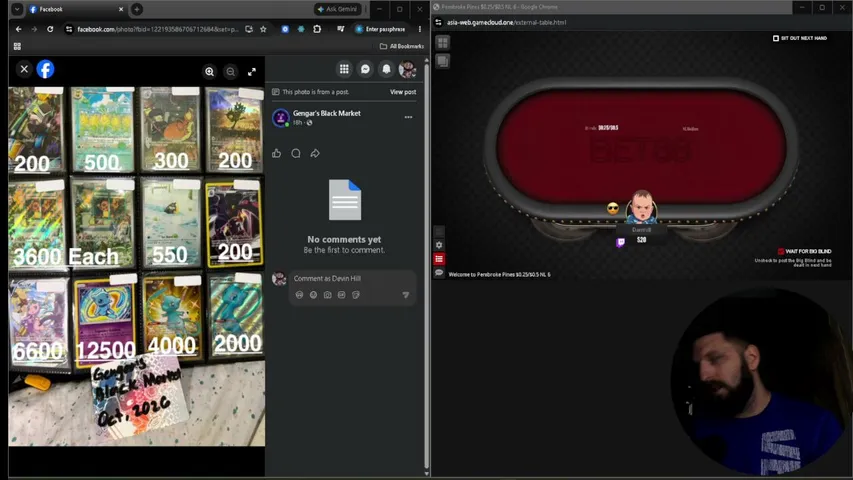853x480 pixels.
Task: Enter fullscreen mode for the photo
Action: (252, 72)
